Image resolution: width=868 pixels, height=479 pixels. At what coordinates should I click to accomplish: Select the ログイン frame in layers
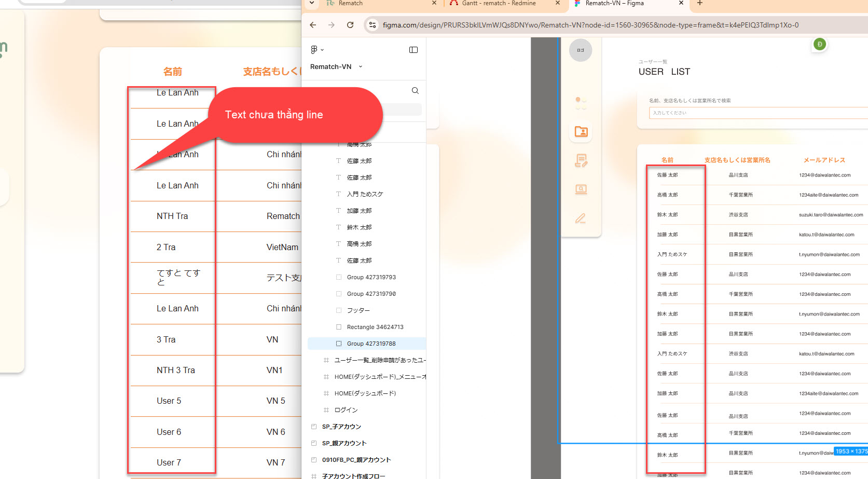pos(346,410)
